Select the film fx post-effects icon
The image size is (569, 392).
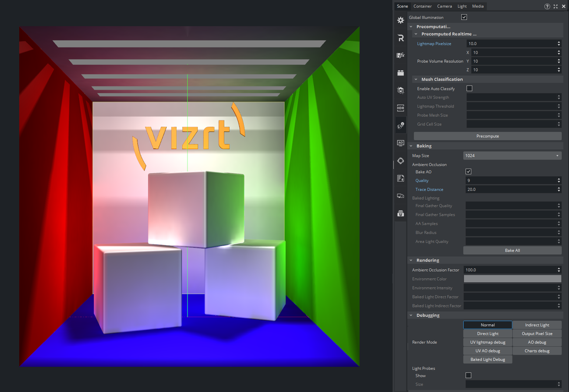(401, 55)
